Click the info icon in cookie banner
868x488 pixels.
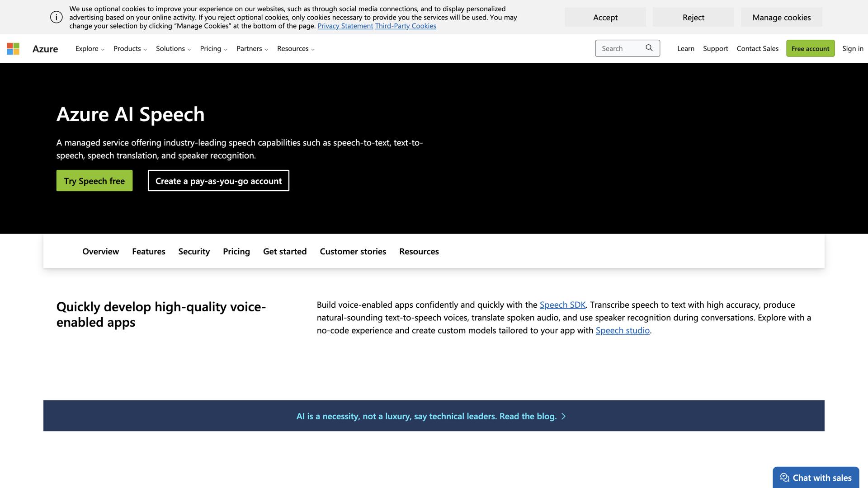click(56, 17)
